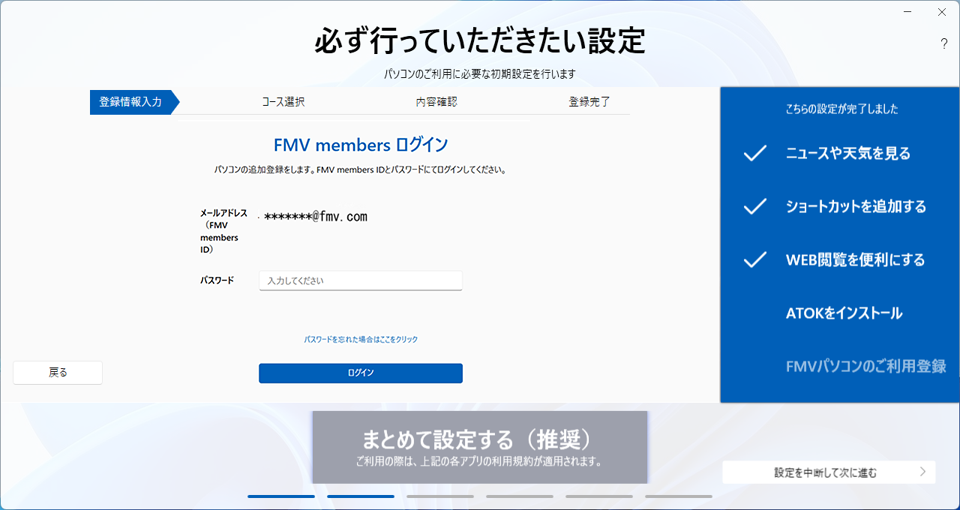Minimize the setup window

click(x=908, y=12)
